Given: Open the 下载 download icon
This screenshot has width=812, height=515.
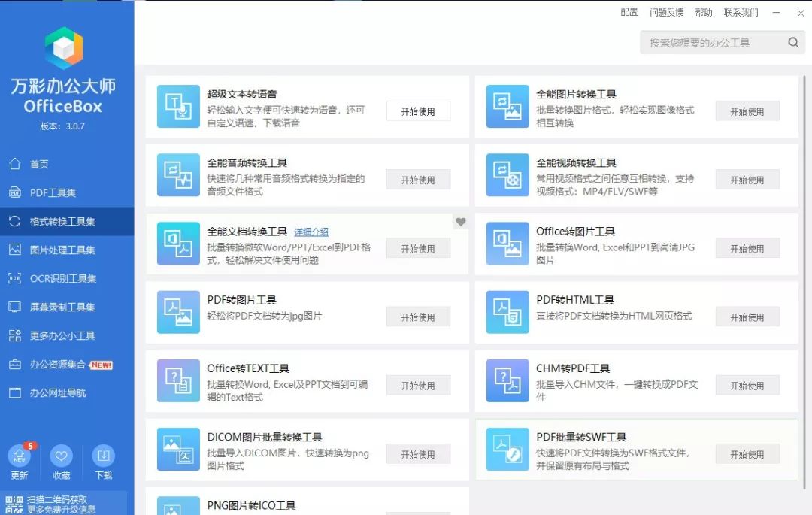Looking at the screenshot, I should click(103, 456).
